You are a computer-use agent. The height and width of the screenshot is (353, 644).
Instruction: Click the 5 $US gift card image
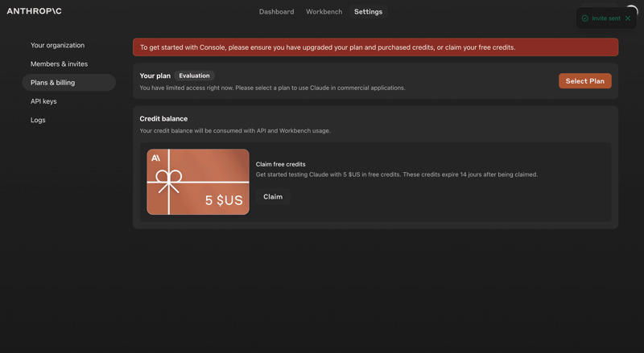(x=198, y=182)
